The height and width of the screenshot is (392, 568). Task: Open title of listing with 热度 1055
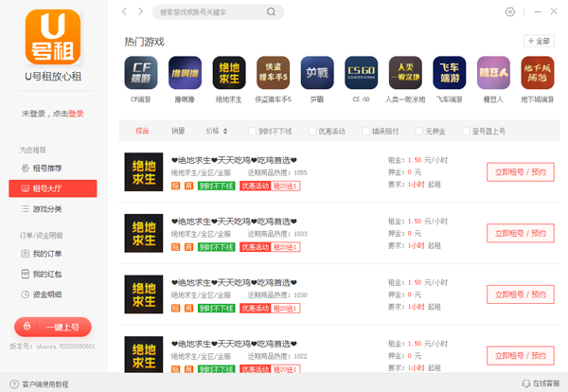pyautogui.click(x=235, y=160)
